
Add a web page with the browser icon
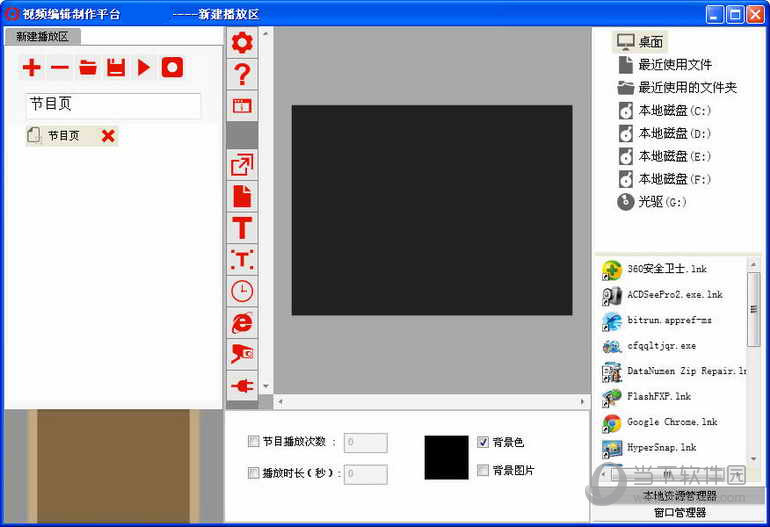coord(242,322)
